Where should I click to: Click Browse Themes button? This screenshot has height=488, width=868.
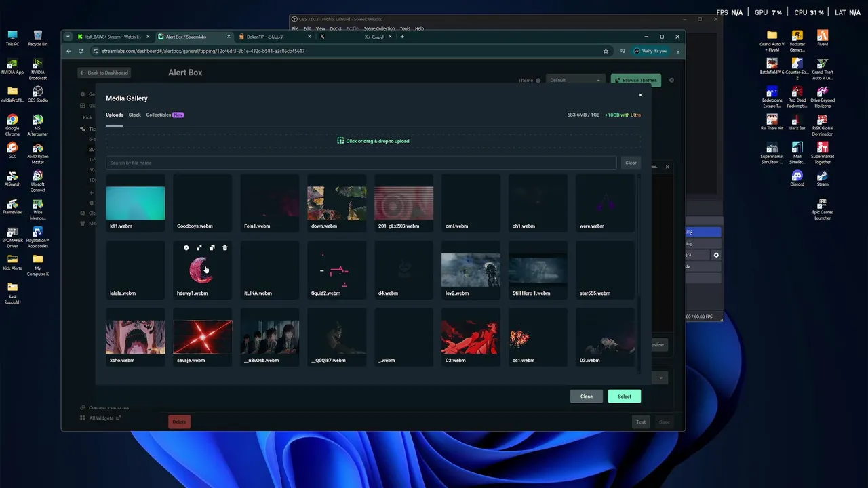coord(636,80)
